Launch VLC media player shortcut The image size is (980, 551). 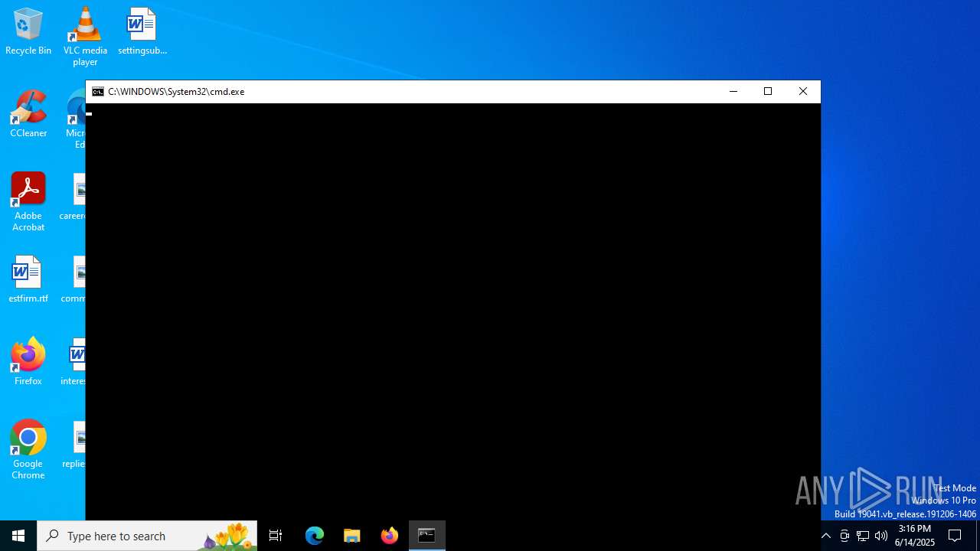coord(85,36)
